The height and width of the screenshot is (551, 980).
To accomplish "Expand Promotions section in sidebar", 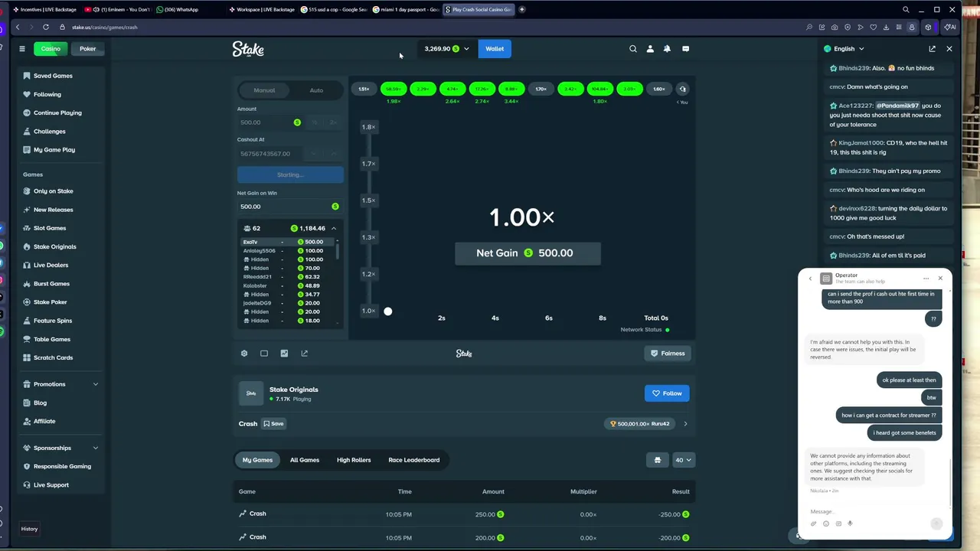I will [x=96, y=384].
